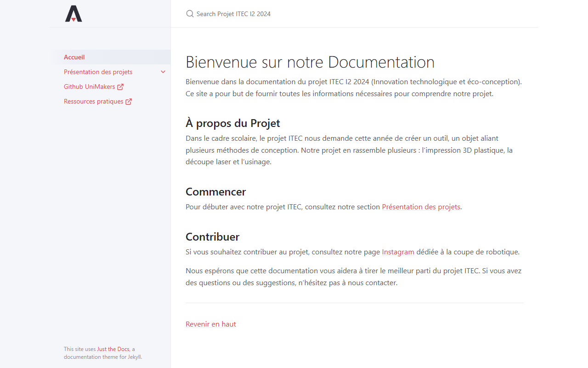Viewport: 588px width, 368px height.
Task: Click the paragraph starting 'Dans le cadre scolaire'
Action: [x=354, y=150]
